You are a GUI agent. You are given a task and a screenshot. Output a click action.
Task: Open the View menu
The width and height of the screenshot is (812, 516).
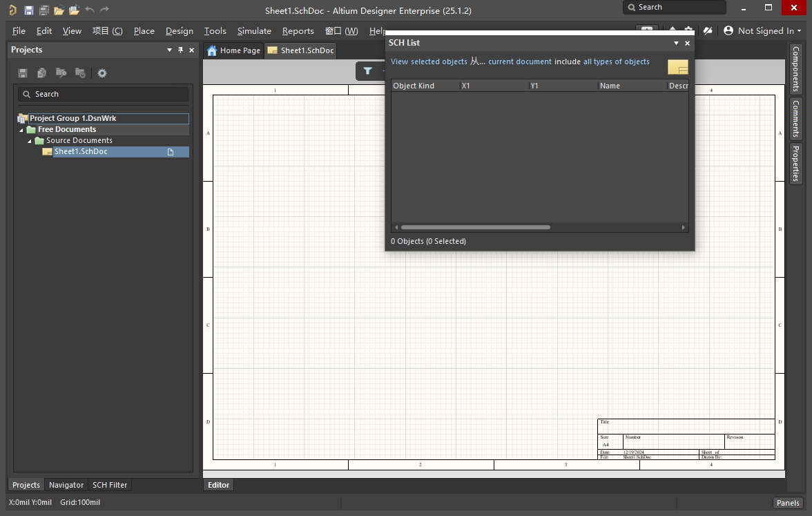[x=72, y=30]
